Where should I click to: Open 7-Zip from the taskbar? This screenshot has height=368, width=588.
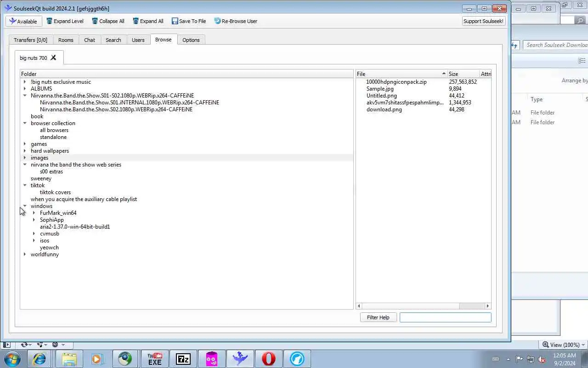[183, 359]
